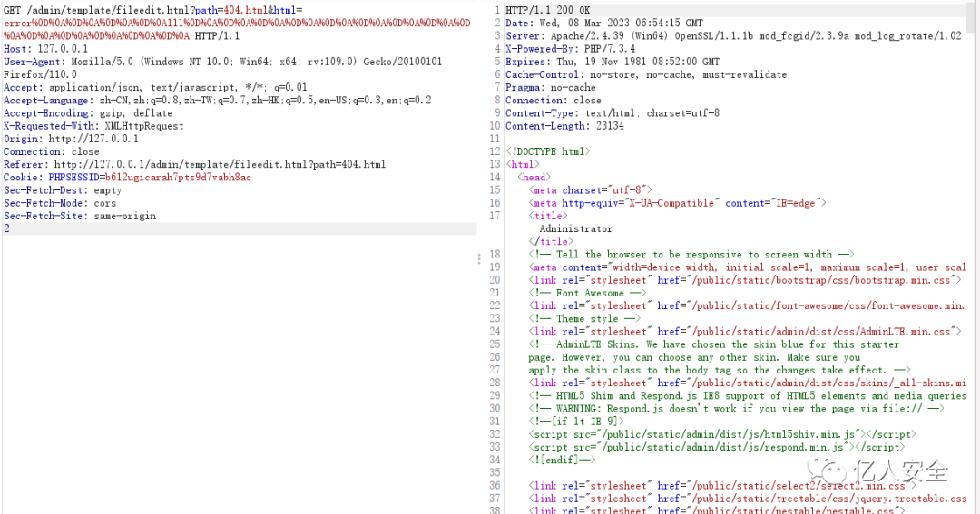The width and height of the screenshot is (980, 514).
Task: Click the GET request line path /admin/template/fileedit.html
Action: pyautogui.click(x=107, y=10)
